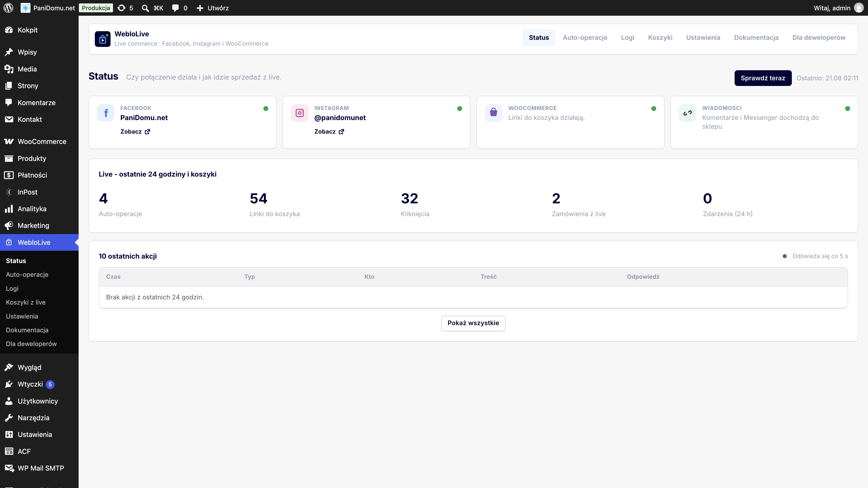Open Zobacz link on Instagram card
The height and width of the screenshot is (488, 868).
click(x=329, y=132)
